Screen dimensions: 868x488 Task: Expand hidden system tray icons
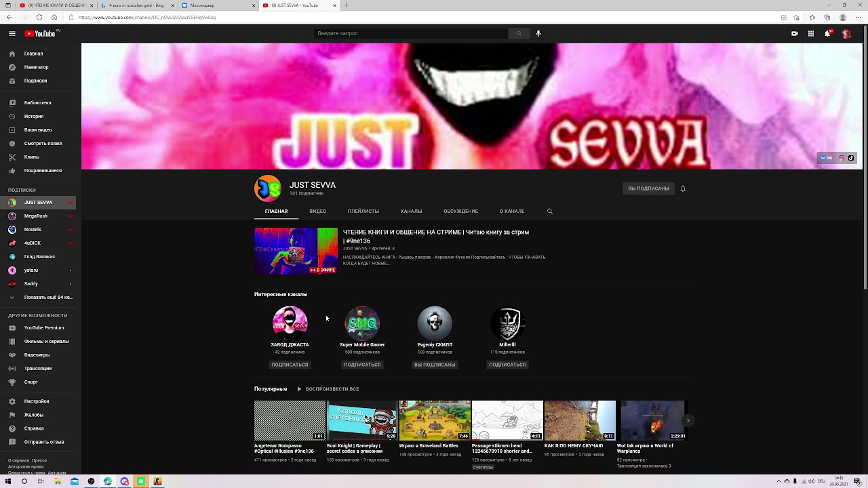point(778,481)
